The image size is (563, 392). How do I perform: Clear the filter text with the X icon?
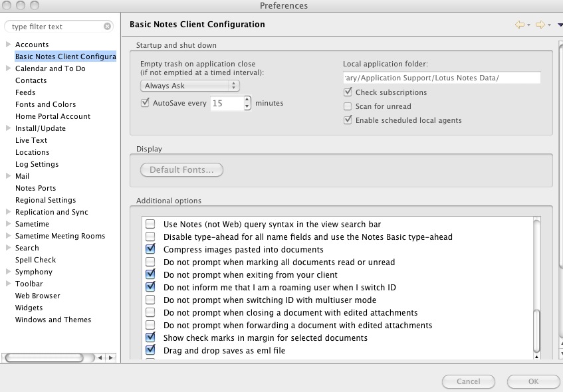[108, 27]
